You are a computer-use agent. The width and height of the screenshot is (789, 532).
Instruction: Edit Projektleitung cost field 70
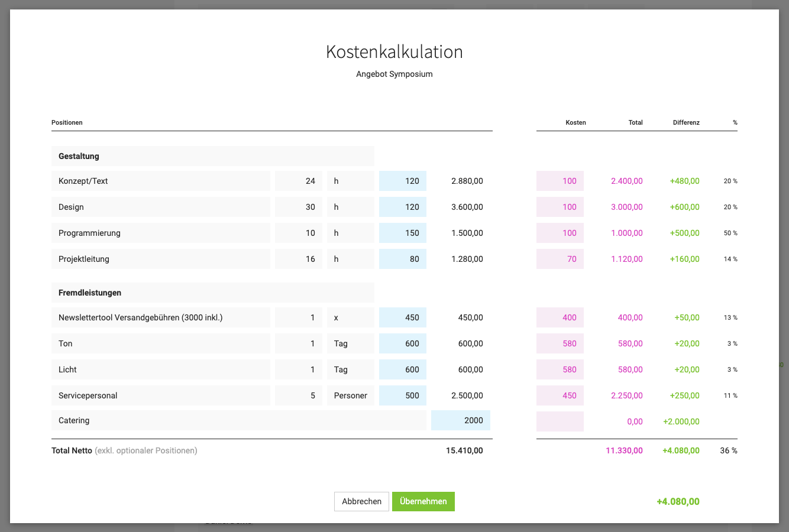[x=560, y=259]
